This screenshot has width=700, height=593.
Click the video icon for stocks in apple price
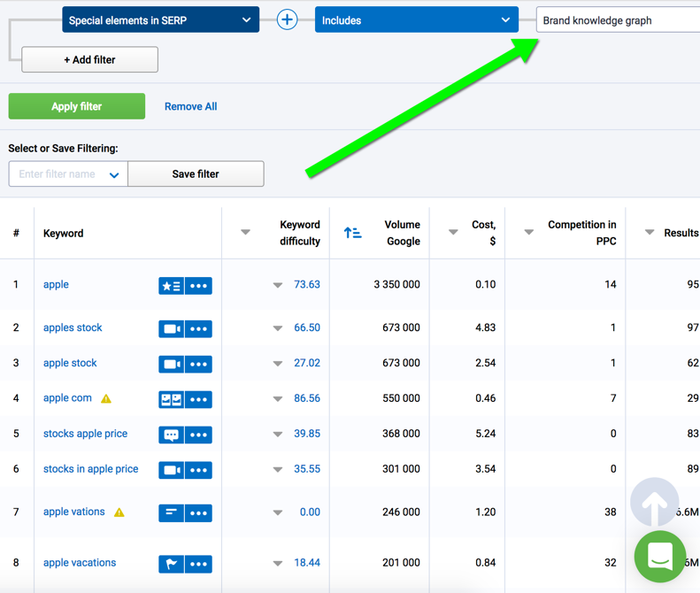[x=172, y=470]
